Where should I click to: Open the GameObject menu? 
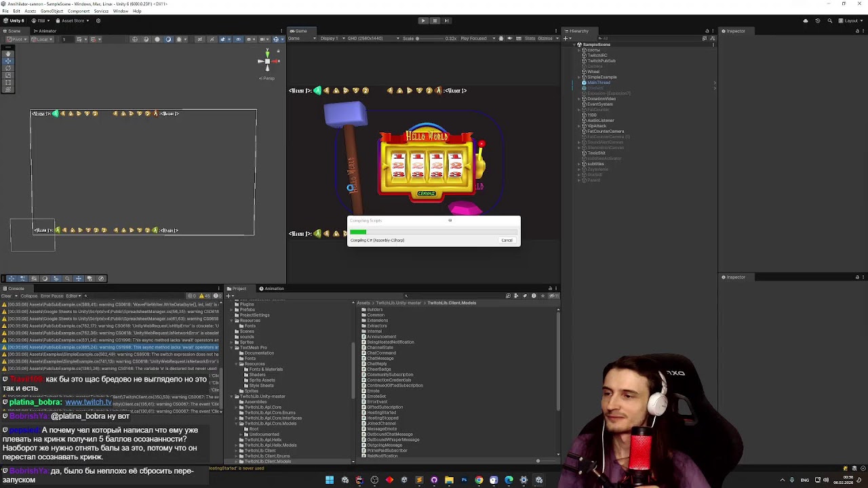(52, 12)
